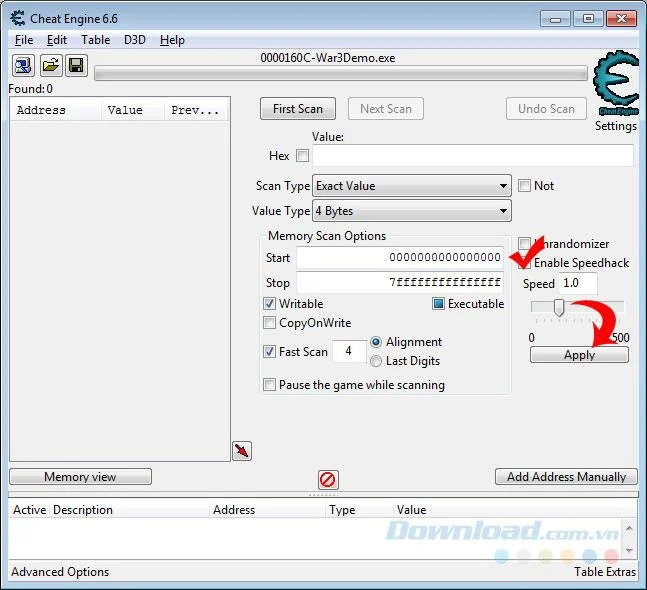Tick the Unrandomizer checkbox
647x590 pixels.
point(524,243)
